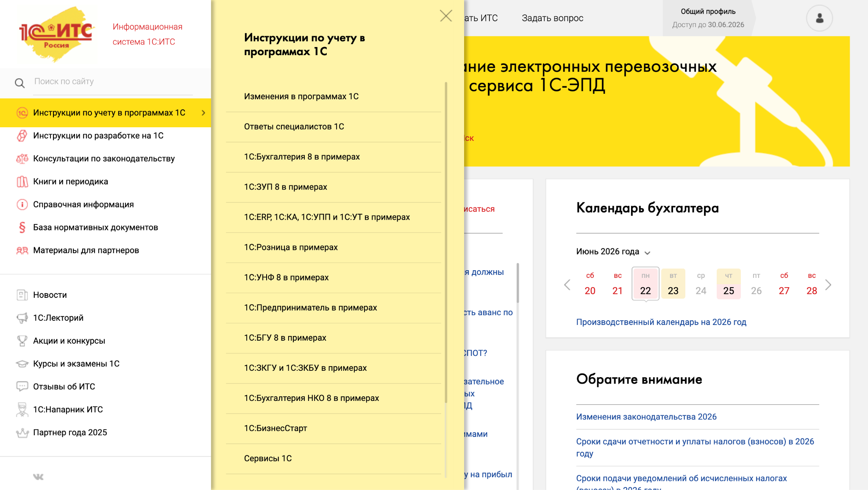
Task: Click the news list scrollbar
Action: pyautogui.click(x=518, y=283)
